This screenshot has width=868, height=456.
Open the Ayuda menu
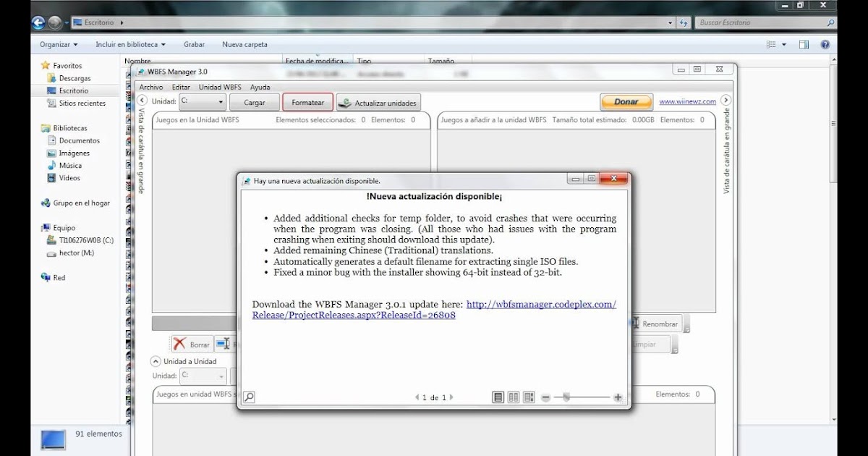pos(260,87)
